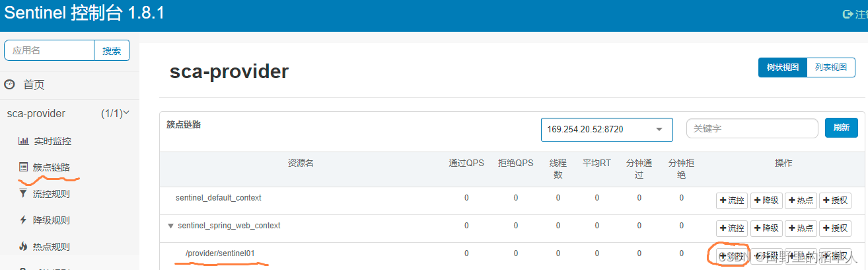
Task: Click the (1/1) instance count
Action: [112, 113]
